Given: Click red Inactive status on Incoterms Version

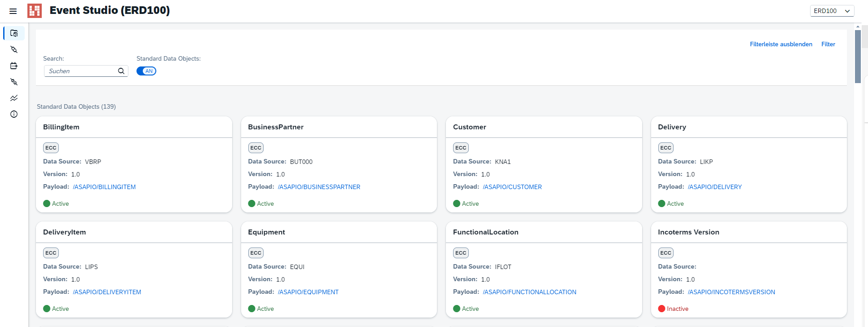Looking at the screenshot, I should point(673,309).
